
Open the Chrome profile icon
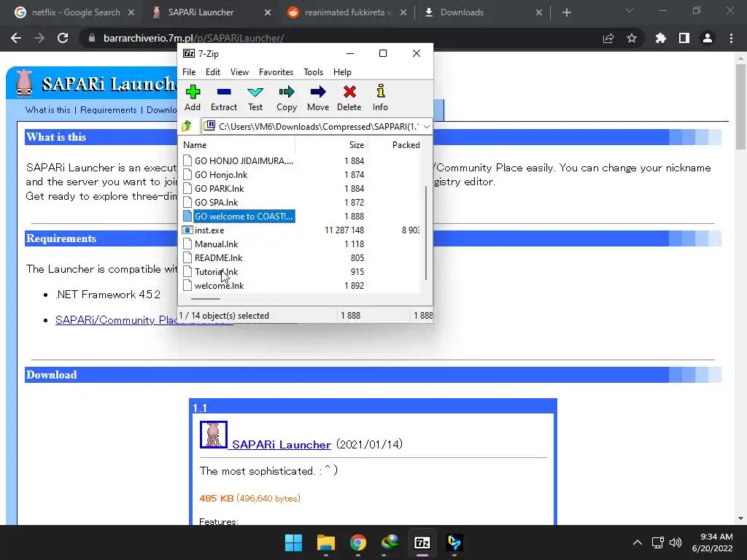point(708,38)
